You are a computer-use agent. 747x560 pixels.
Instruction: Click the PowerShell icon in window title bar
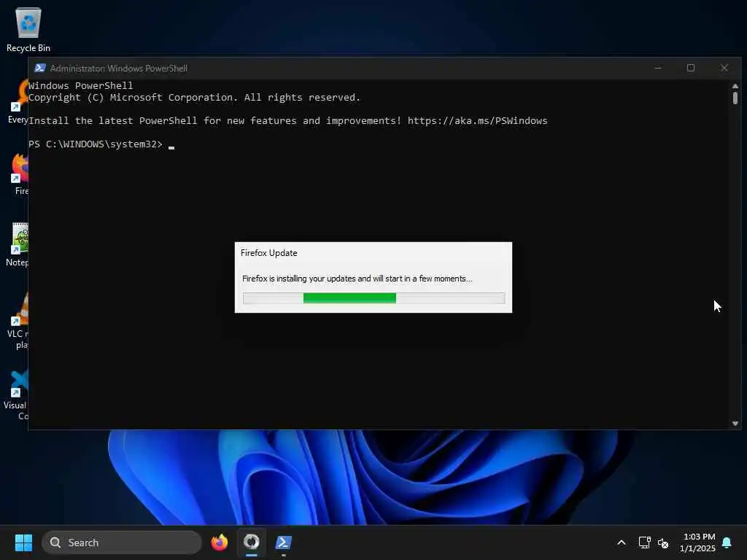coord(40,68)
